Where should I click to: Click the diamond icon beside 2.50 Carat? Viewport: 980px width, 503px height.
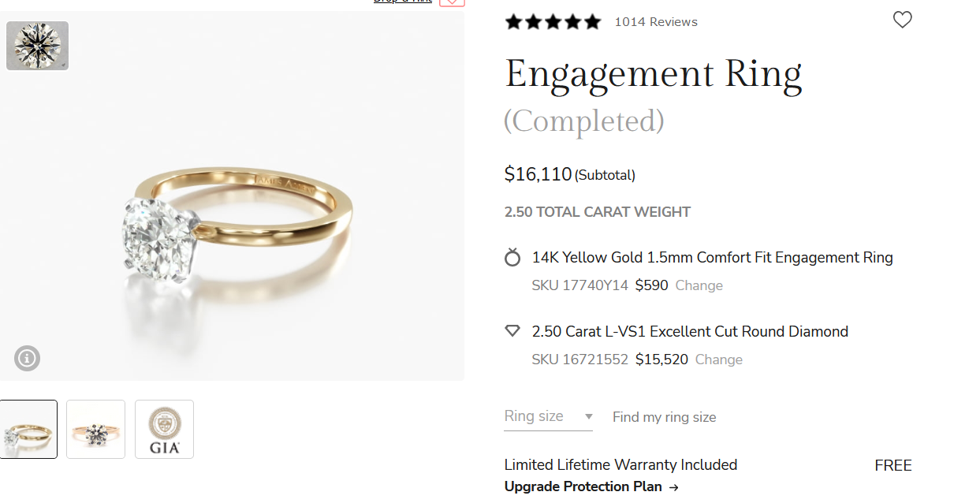(x=512, y=331)
